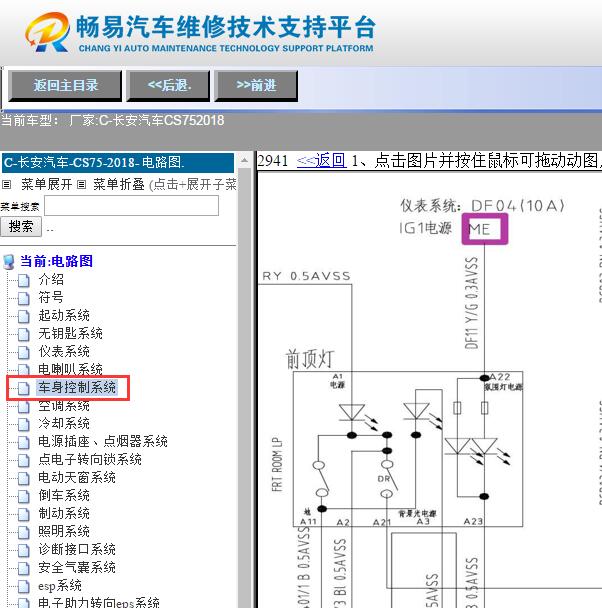This screenshot has height=608, width=602.
Task: Open the 车身控制系统 tree item
Action: click(77, 388)
